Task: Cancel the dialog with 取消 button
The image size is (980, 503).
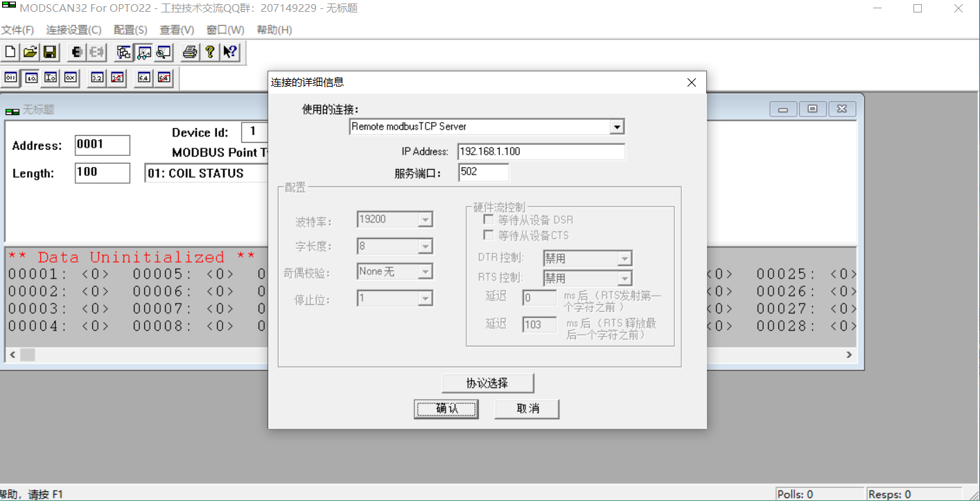Action: 527,409
